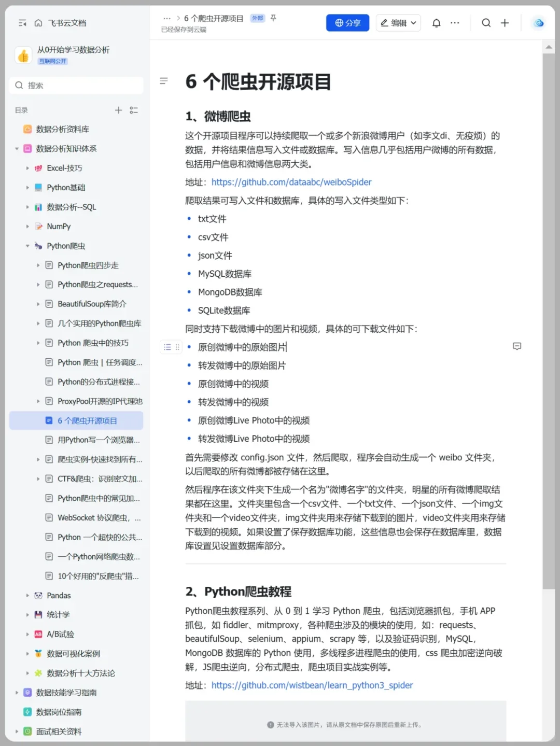
Task: Collapse the Python爬虫 section in sidebar
Action: (27, 246)
